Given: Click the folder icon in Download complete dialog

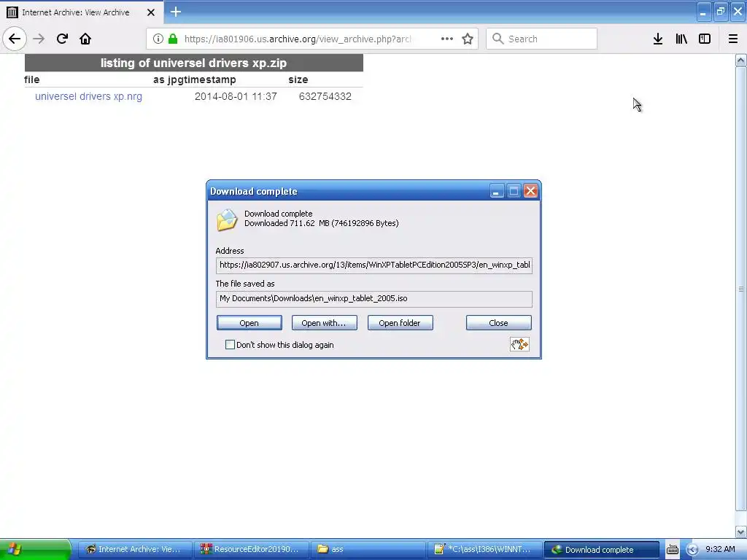Looking at the screenshot, I should [227, 220].
